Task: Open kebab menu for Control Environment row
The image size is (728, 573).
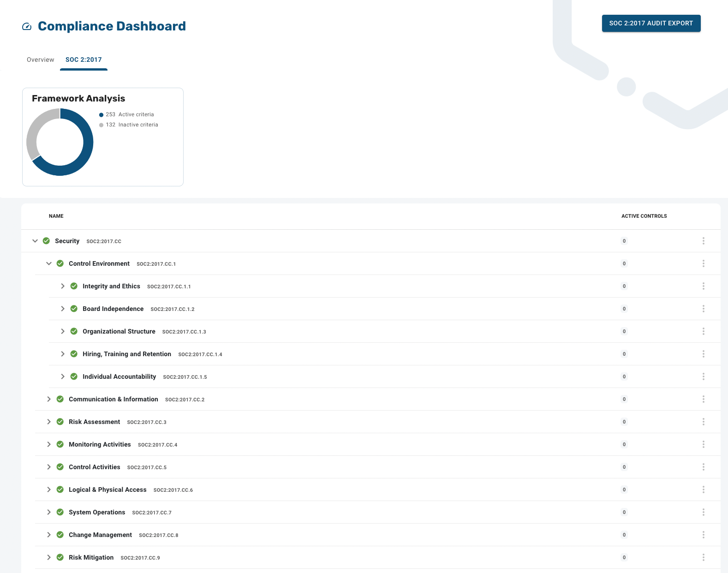Action: click(703, 263)
